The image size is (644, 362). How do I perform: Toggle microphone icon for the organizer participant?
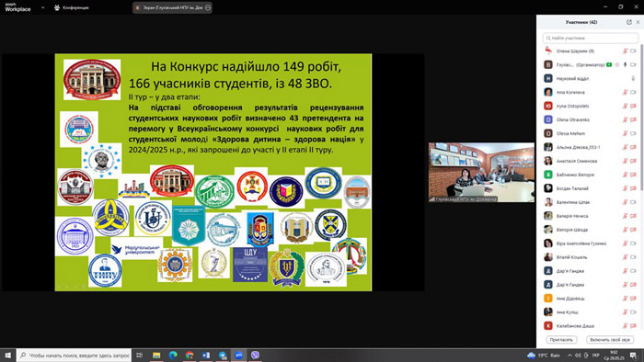(x=625, y=65)
